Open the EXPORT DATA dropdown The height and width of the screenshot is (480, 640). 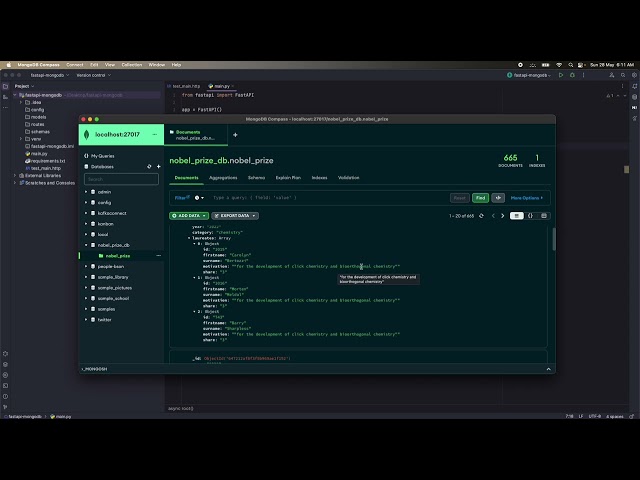click(235, 216)
